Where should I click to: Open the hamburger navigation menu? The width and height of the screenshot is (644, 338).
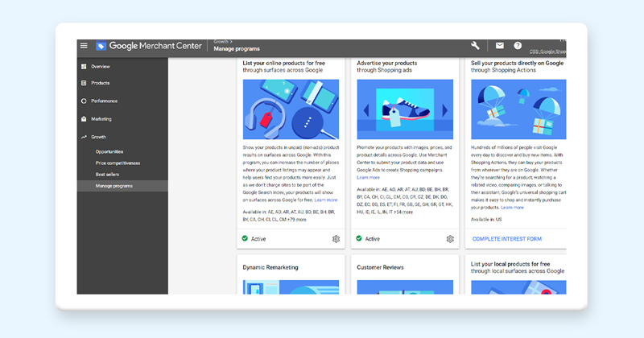click(x=84, y=46)
